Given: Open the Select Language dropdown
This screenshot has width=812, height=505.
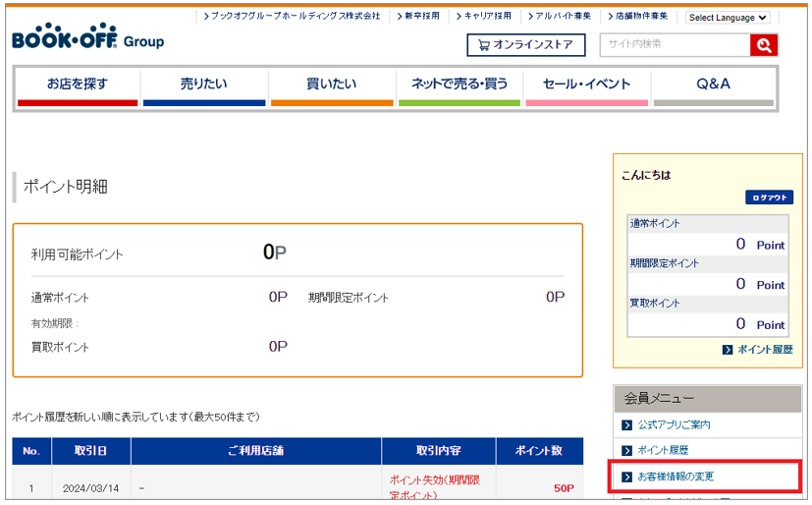Looking at the screenshot, I should pos(728,18).
